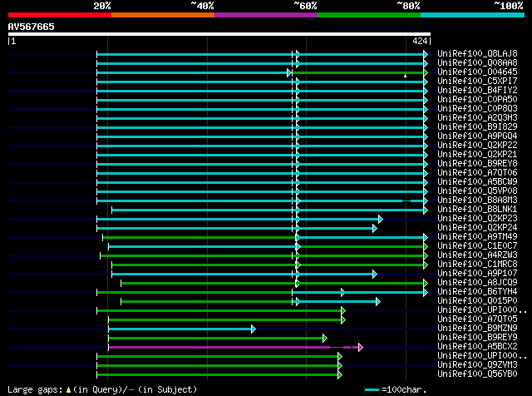Select the UniRef100_B9I829 label
This screenshot has width=532, height=396.
click(477, 126)
